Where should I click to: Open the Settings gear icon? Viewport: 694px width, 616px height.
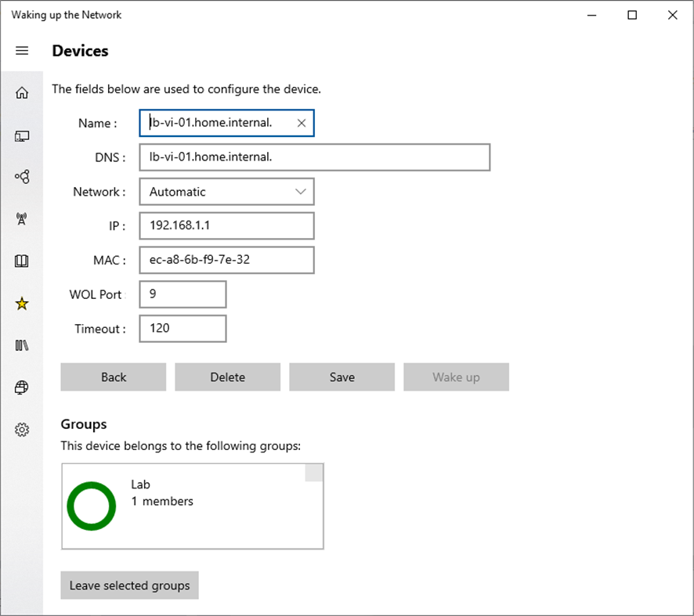coord(22,430)
